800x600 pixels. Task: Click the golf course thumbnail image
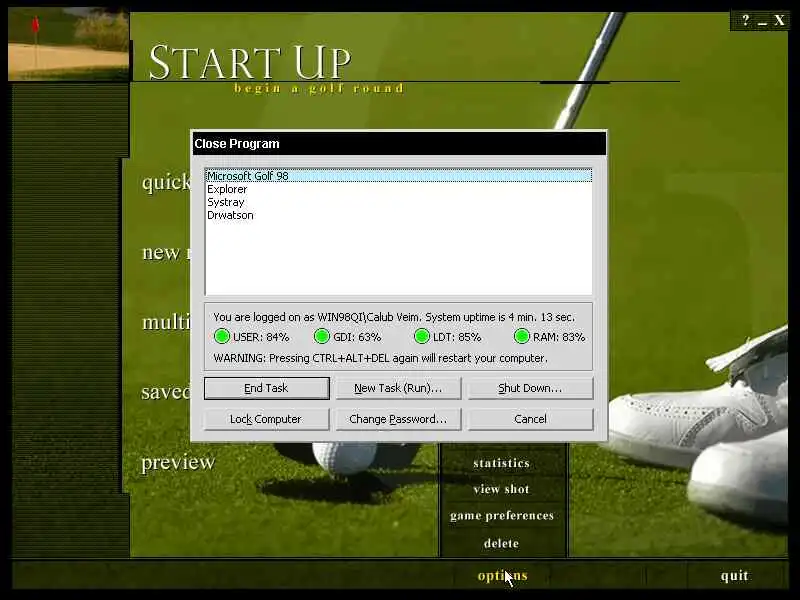coord(68,44)
